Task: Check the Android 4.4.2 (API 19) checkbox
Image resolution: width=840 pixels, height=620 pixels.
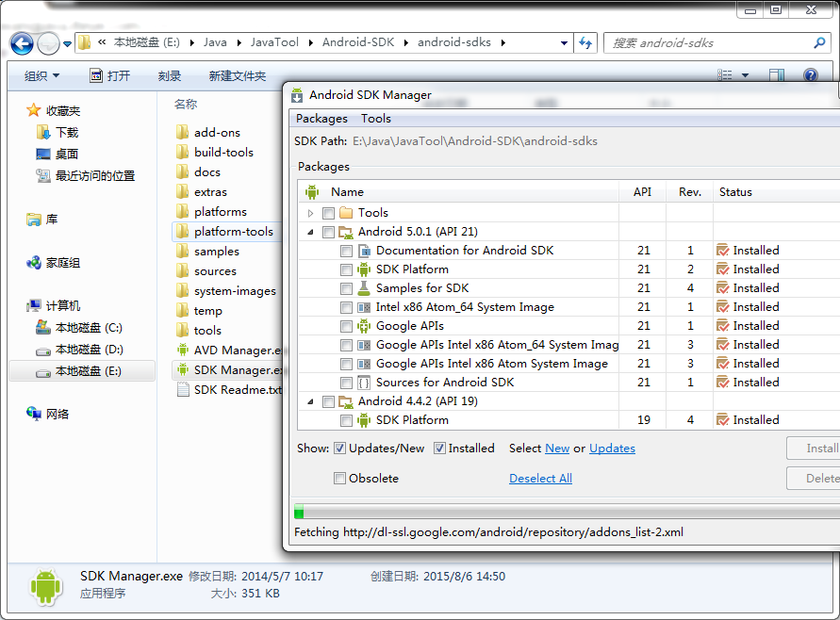Action: point(328,401)
